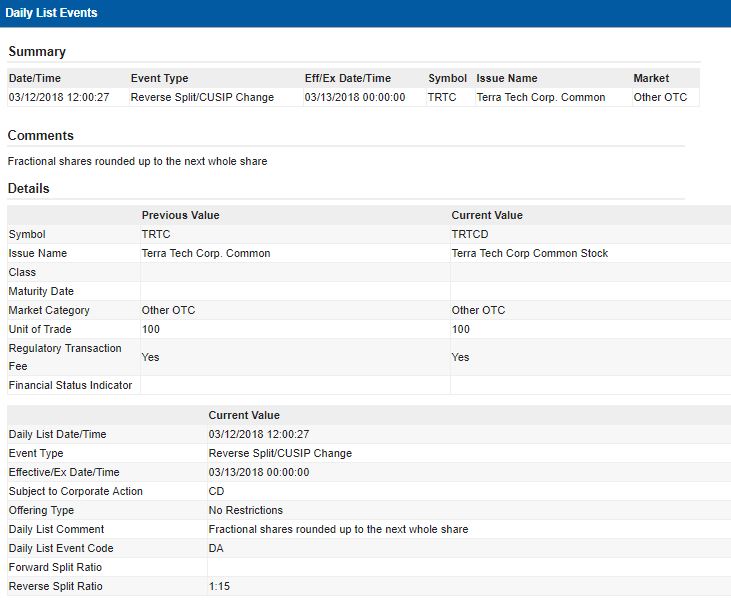Click the Previous Value column header
Screen dimensions: 731x602
click(x=180, y=215)
